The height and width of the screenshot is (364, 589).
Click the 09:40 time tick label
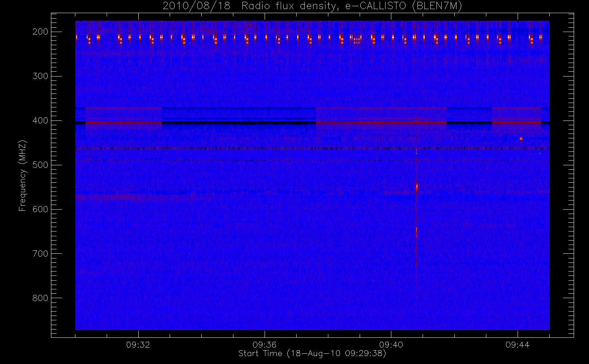click(x=391, y=345)
